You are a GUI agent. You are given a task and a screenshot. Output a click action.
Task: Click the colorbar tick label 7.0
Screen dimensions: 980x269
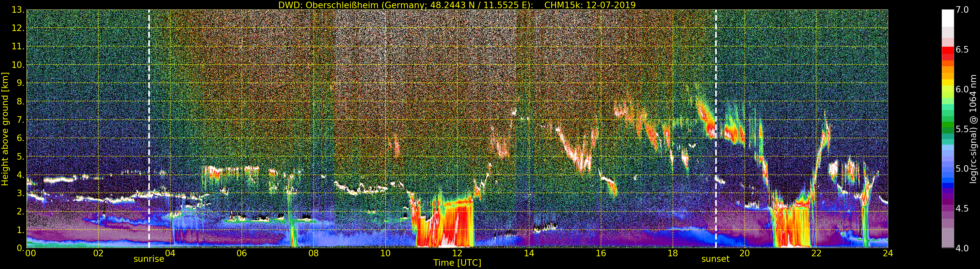[x=962, y=10]
